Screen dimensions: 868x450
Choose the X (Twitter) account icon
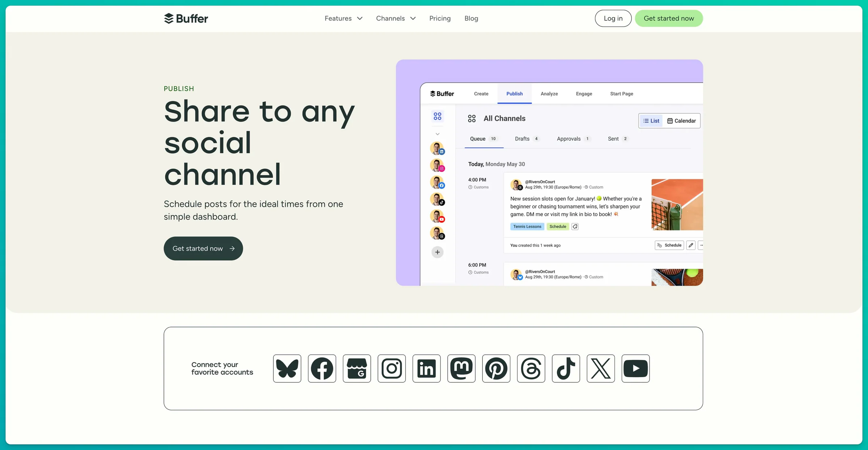(x=601, y=369)
